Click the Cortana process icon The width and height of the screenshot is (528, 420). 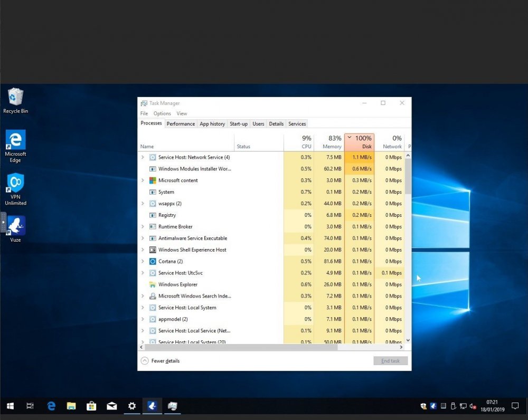[153, 262]
